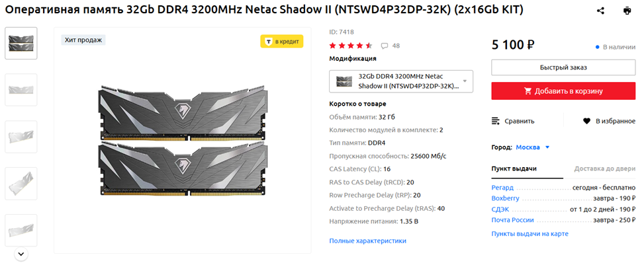Viewport: 644px width, 267px height.
Task: Select the Boxberry pickup option
Action: click(505, 198)
